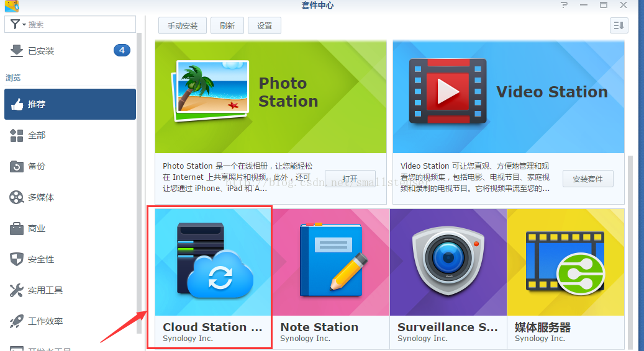The image size is (644, 351).
Task: Click Synology Inc. under Note Station
Action: click(305, 339)
